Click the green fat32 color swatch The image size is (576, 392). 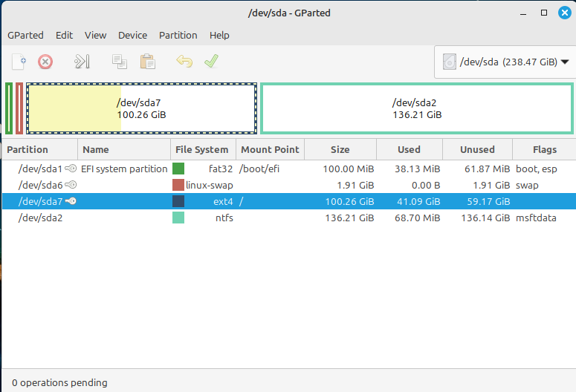pos(178,169)
